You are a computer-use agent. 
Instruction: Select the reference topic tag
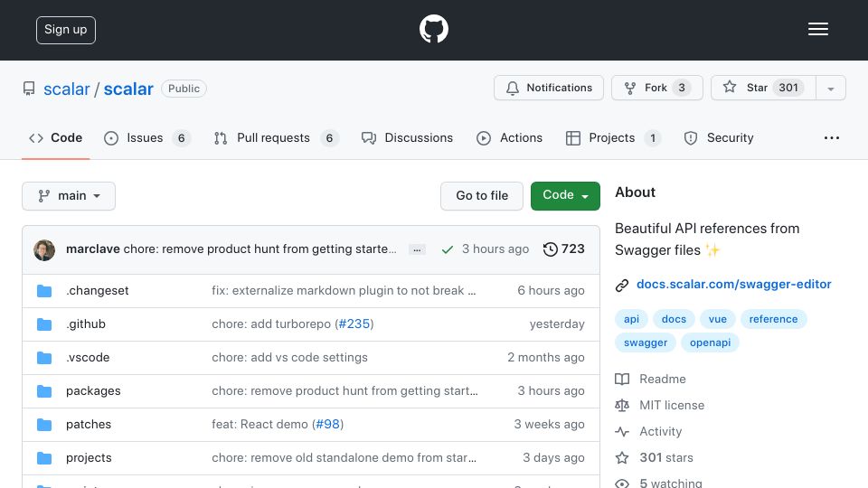click(x=773, y=319)
